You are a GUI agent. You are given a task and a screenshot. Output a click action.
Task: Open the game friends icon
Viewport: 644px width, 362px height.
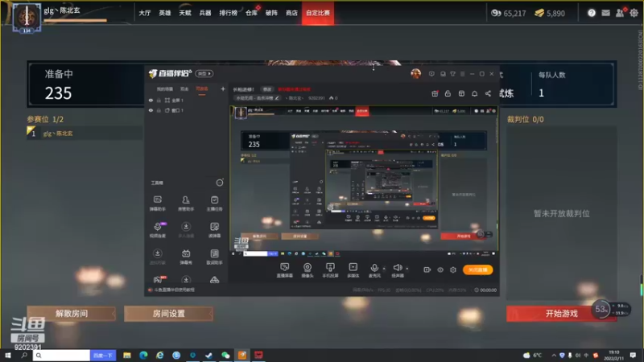coord(620,13)
